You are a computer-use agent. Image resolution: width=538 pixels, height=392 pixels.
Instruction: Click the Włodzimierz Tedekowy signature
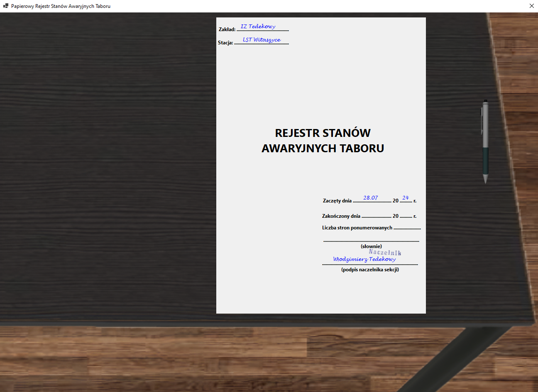click(x=364, y=259)
